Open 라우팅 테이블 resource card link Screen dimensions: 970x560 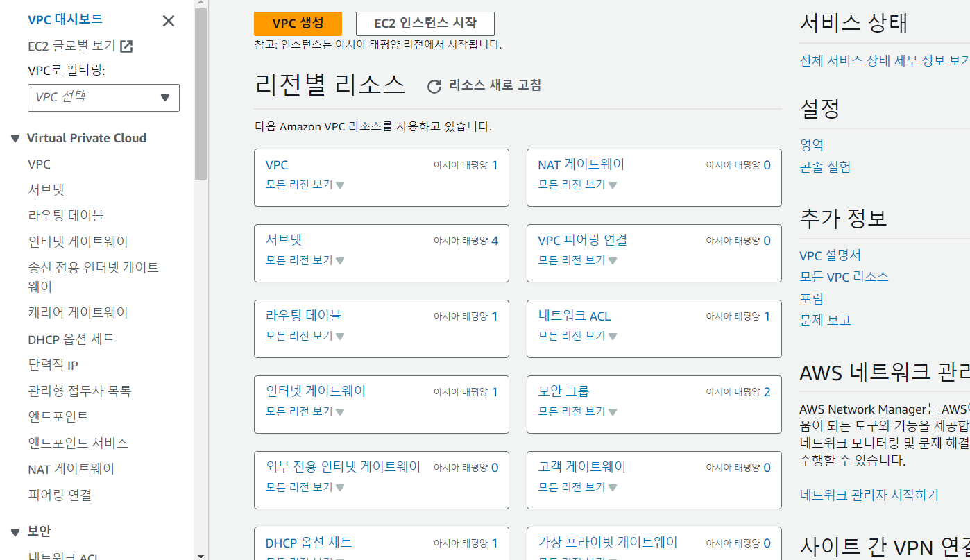[x=303, y=316]
